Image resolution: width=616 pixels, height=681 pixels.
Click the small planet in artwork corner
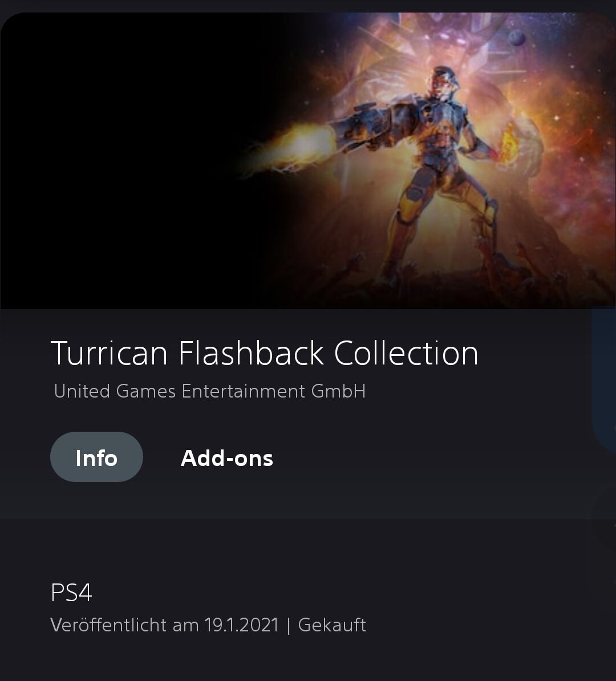coord(517,38)
